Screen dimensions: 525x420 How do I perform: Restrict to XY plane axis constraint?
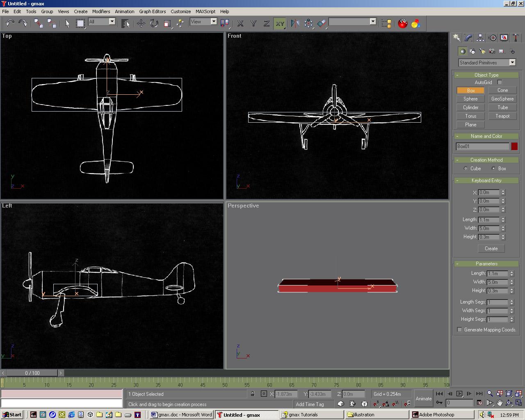280,23
